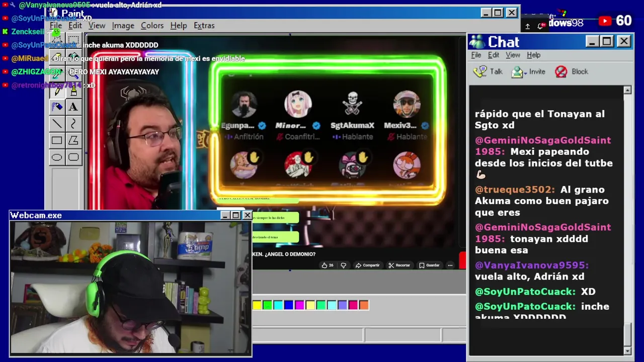Click the YouTube logo next to 60
The height and width of the screenshot is (362, 644).
tap(605, 21)
